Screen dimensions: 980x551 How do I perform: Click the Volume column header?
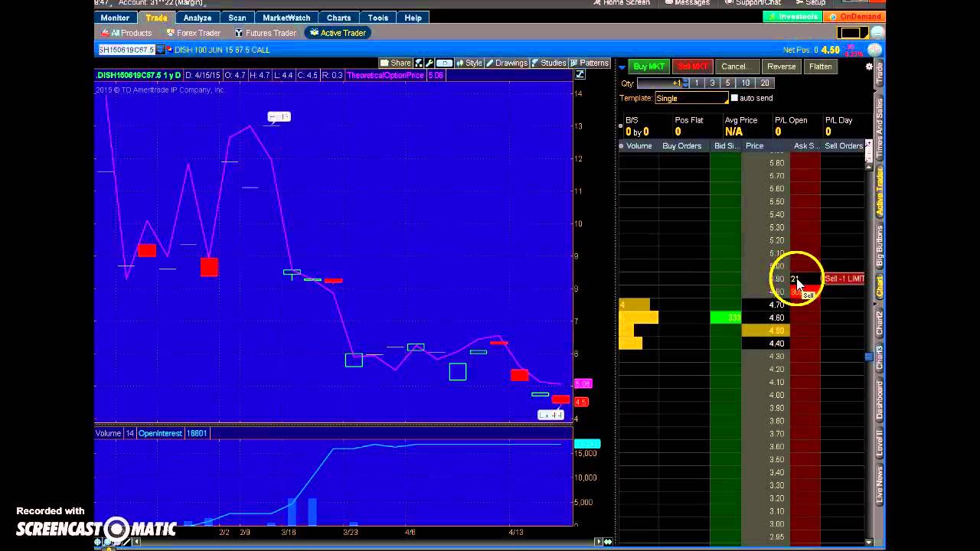pos(639,145)
